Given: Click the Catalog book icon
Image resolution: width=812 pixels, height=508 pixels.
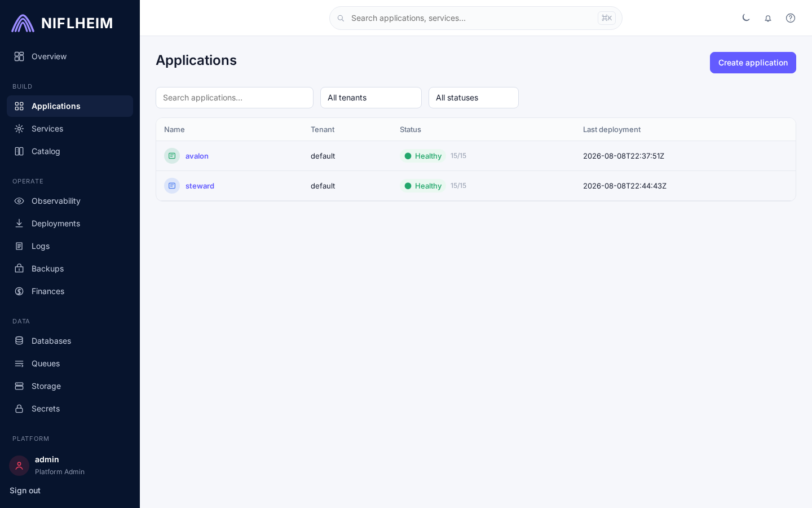Looking at the screenshot, I should 19,151.
